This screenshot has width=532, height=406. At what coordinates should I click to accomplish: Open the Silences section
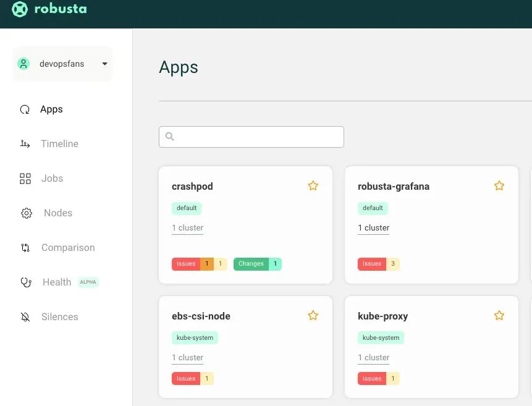click(x=60, y=317)
